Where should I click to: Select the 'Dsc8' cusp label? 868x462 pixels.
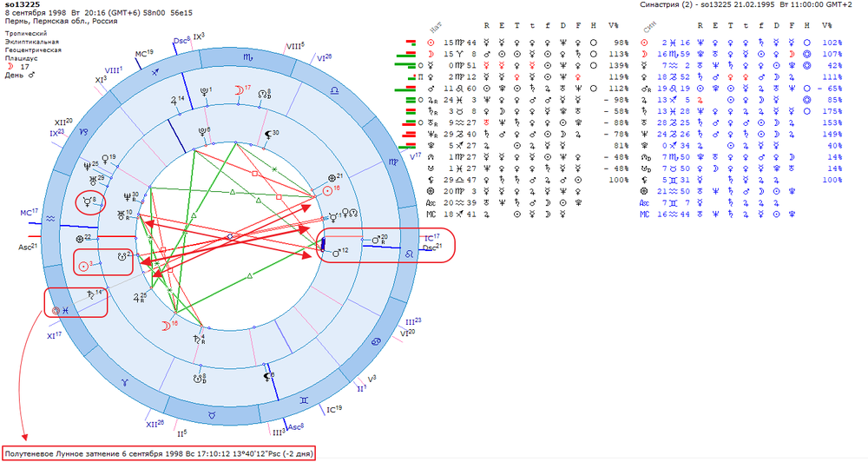(x=181, y=41)
